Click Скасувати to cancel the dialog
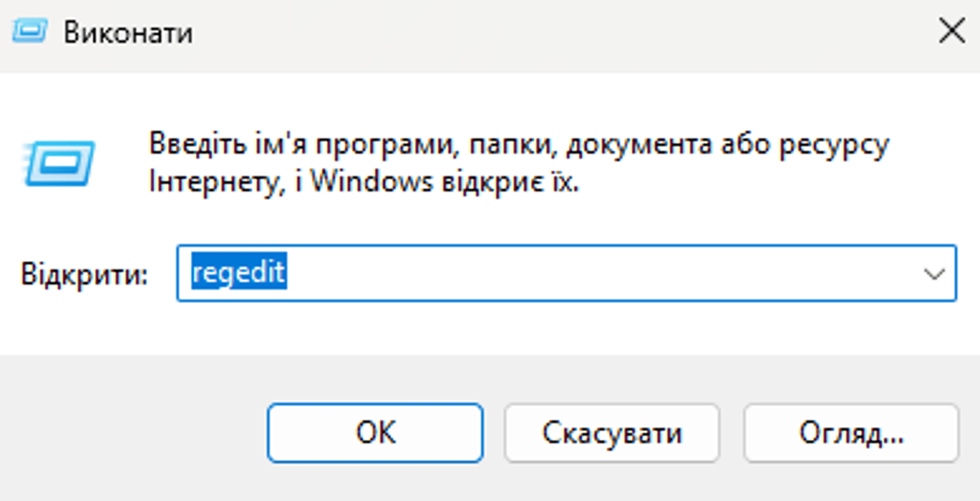 click(x=612, y=432)
